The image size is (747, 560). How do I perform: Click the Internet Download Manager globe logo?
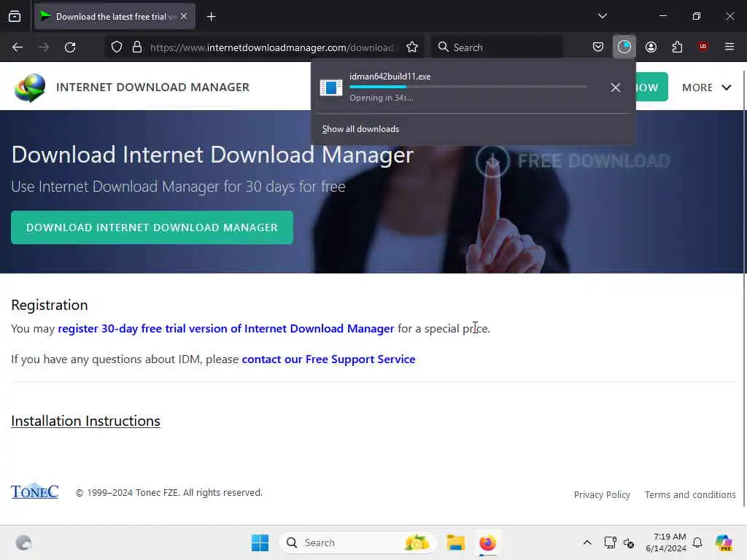(x=29, y=87)
